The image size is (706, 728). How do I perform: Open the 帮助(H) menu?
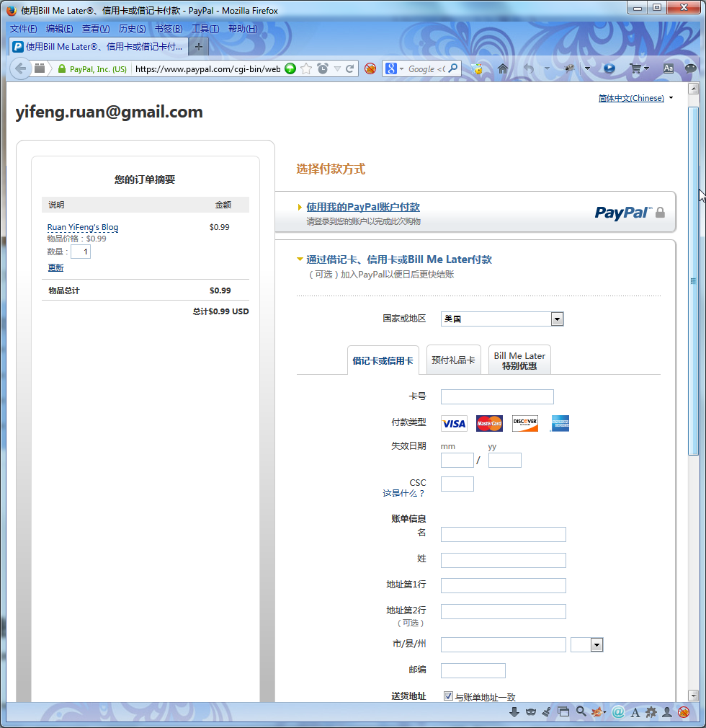pyautogui.click(x=243, y=29)
